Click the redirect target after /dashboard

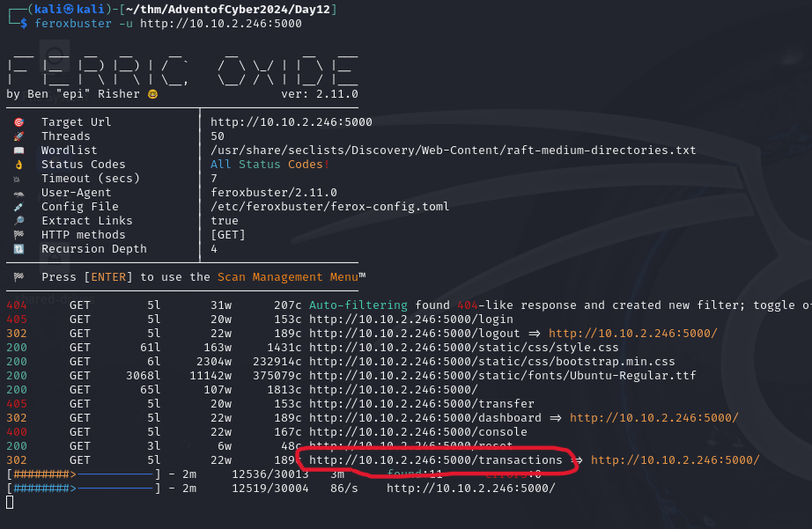click(x=654, y=418)
